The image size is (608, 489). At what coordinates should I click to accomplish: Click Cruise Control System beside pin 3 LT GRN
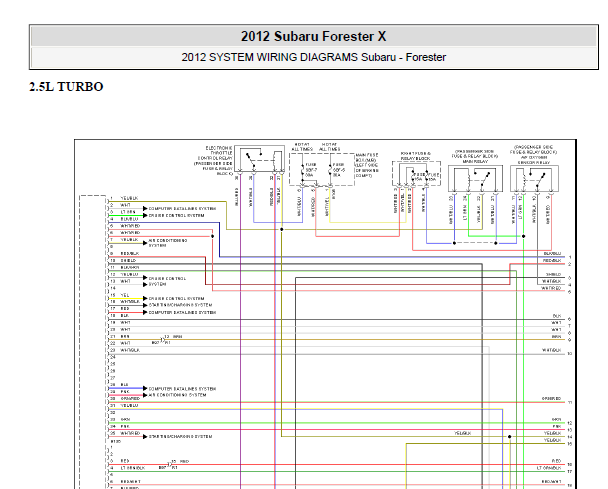coord(176,215)
